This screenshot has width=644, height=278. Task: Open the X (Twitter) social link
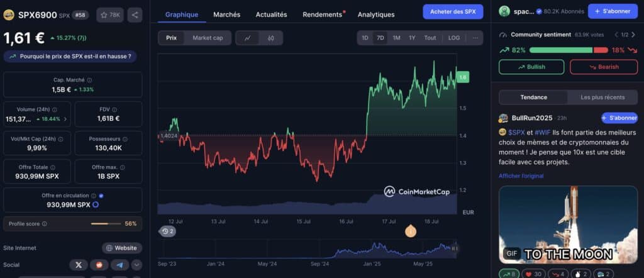coord(79,265)
